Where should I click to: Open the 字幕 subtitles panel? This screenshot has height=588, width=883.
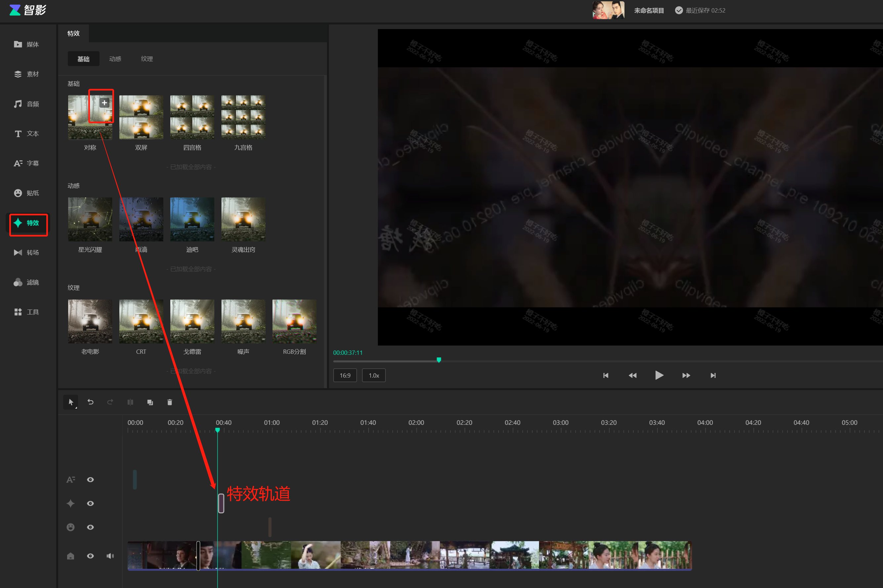pos(27,163)
